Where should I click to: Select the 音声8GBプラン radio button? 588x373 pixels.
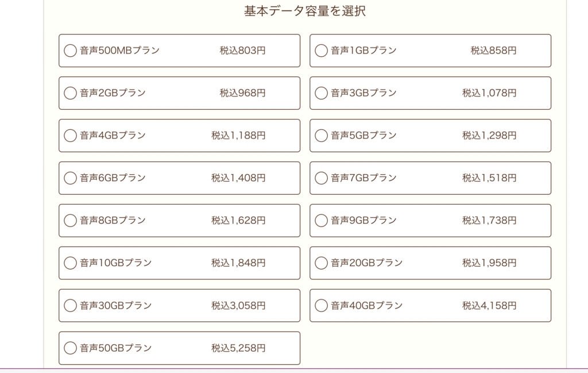tap(70, 220)
